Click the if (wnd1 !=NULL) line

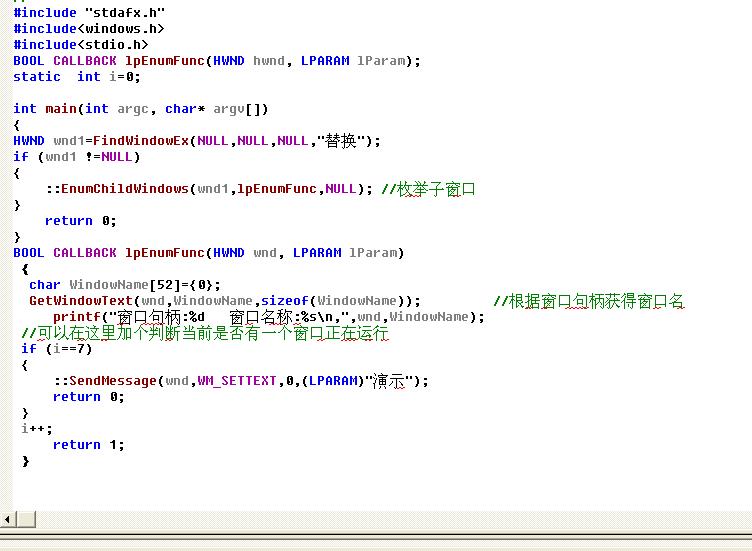[x=77, y=157]
